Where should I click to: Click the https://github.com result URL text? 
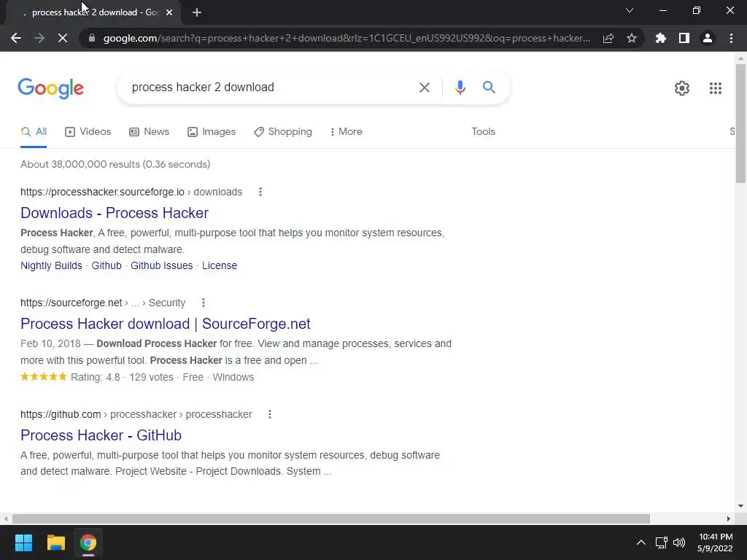[x=61, y=414]
